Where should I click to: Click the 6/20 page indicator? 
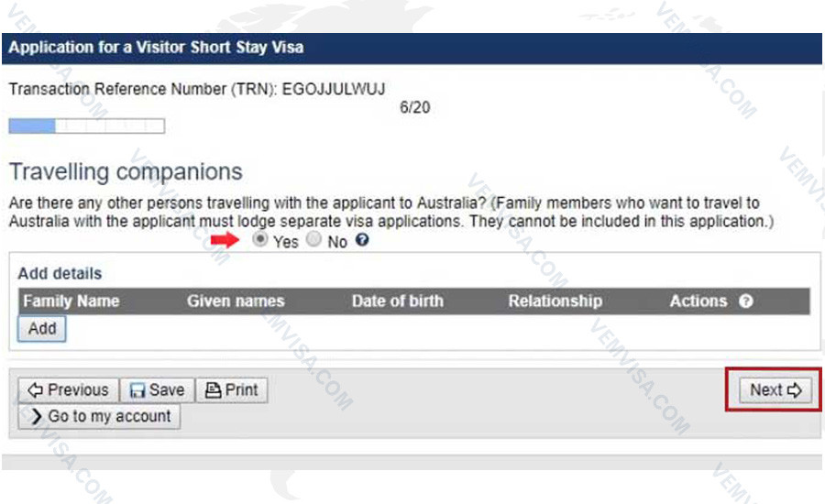click(x=415, y=107)
